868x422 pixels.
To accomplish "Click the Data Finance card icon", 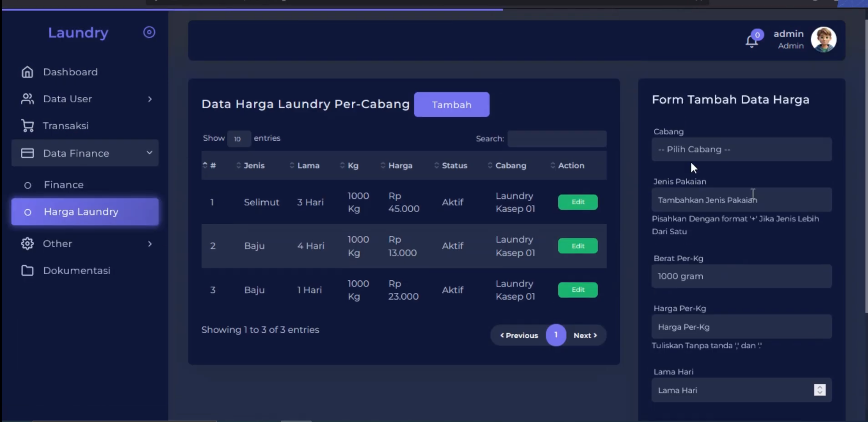I will [27, 153].
